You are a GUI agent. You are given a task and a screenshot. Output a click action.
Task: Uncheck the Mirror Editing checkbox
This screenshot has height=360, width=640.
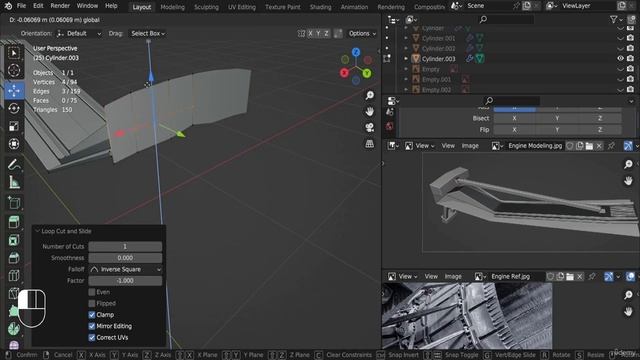coord(92,326)
